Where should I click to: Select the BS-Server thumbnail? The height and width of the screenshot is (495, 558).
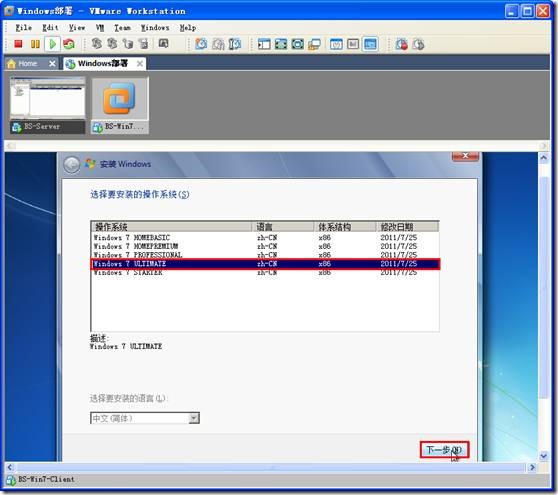click(x=48, y=105)
